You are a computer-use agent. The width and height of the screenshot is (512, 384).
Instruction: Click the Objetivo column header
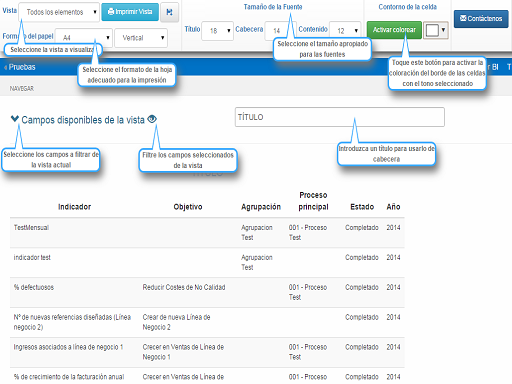click(x=188, y=207)
